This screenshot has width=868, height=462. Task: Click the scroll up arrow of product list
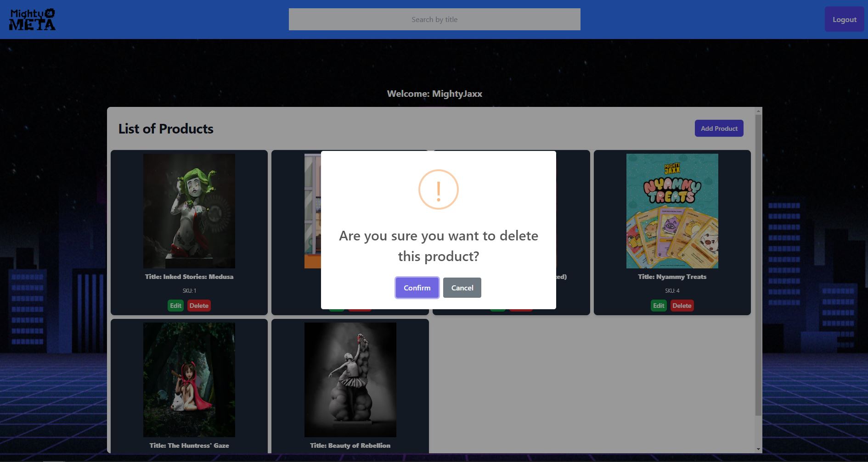[758, 111]
